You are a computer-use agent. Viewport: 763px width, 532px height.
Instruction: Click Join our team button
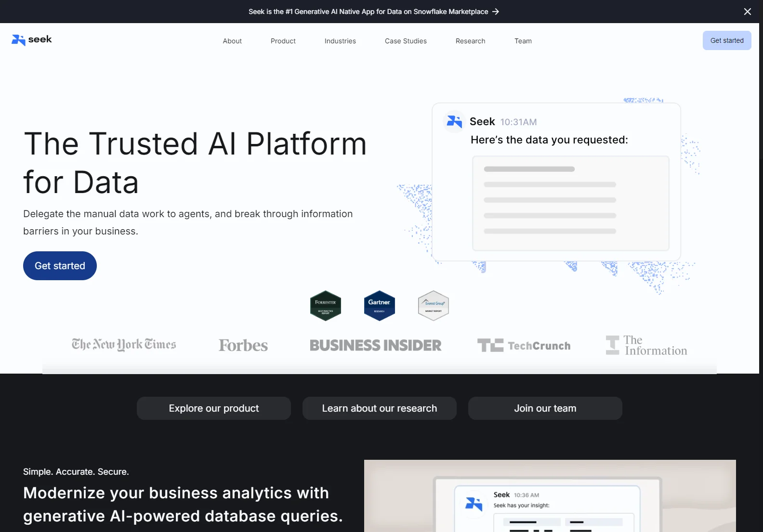click(x=545, y=408)
